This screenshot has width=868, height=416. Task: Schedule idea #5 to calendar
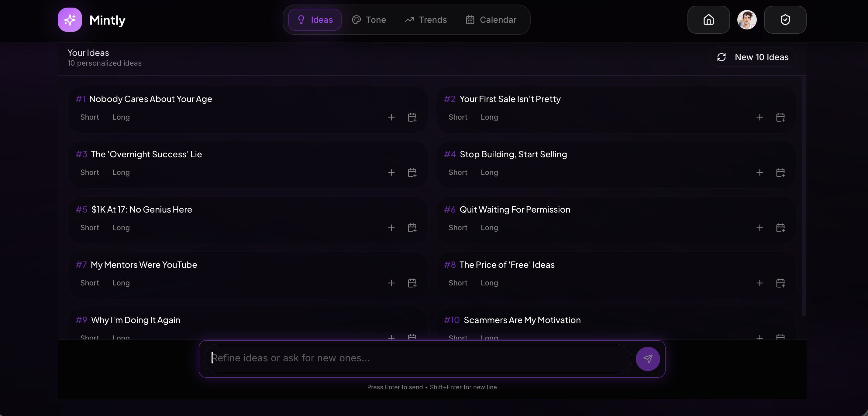(412, 227)
